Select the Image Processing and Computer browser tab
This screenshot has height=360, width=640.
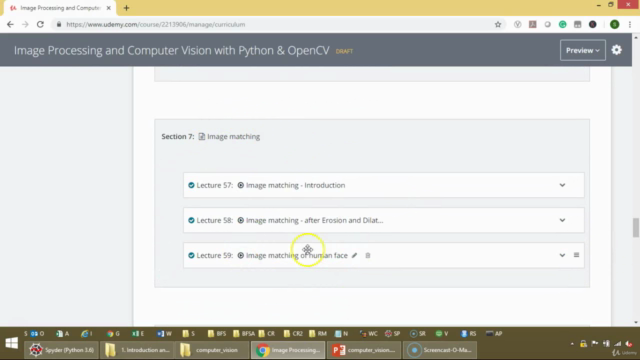coord(60,8)
